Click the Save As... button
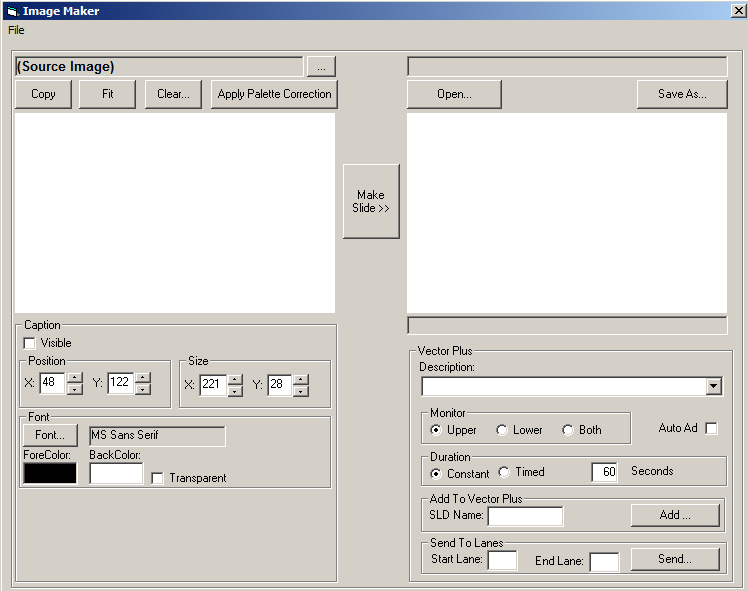Image resolution: width=748 pixels, height=591 pixels. tap(682, 94)
